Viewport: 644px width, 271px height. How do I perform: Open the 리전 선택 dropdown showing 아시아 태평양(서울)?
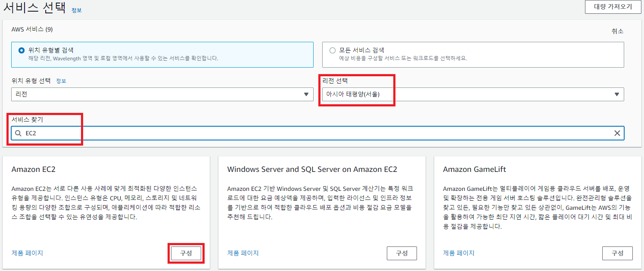tap(473, 94)
